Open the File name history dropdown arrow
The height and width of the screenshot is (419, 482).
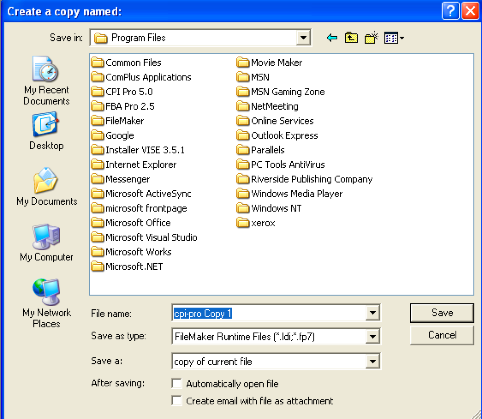tap(373, 313)
